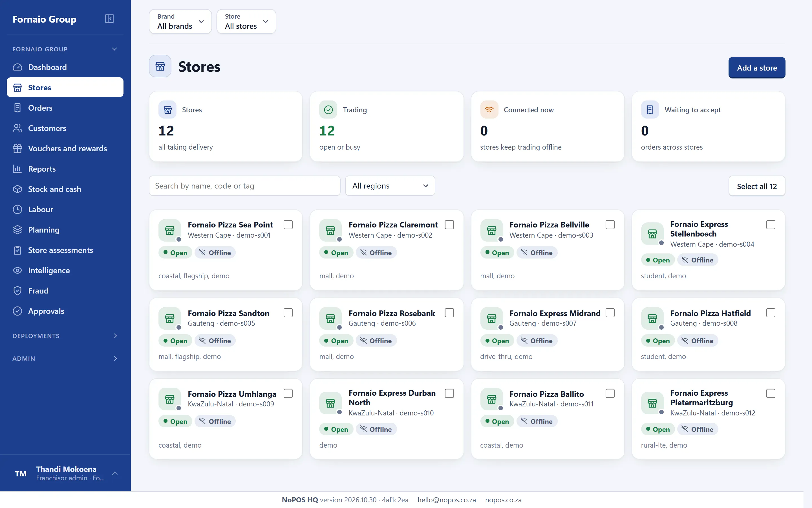812x508 pixels.
Task: Click the Select all 12 button
Action: click(757, 186)
